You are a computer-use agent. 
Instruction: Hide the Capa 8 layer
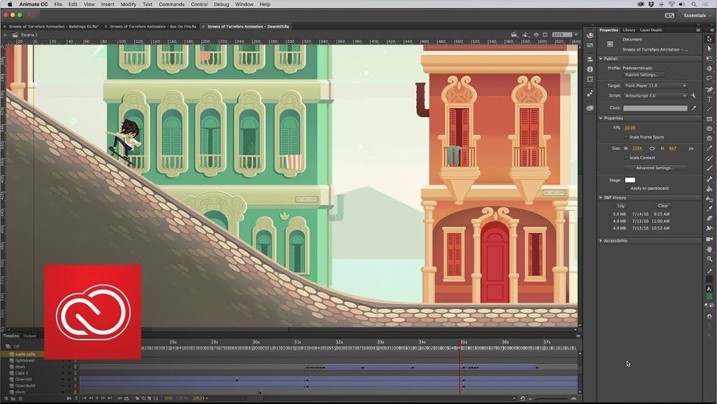[63, 373]
